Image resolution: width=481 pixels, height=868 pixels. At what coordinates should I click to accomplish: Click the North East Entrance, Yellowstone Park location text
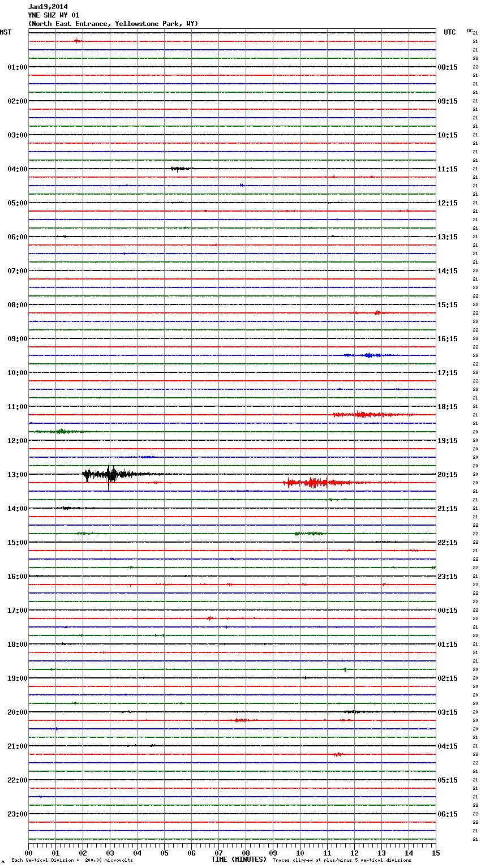[x=113, y=24]
